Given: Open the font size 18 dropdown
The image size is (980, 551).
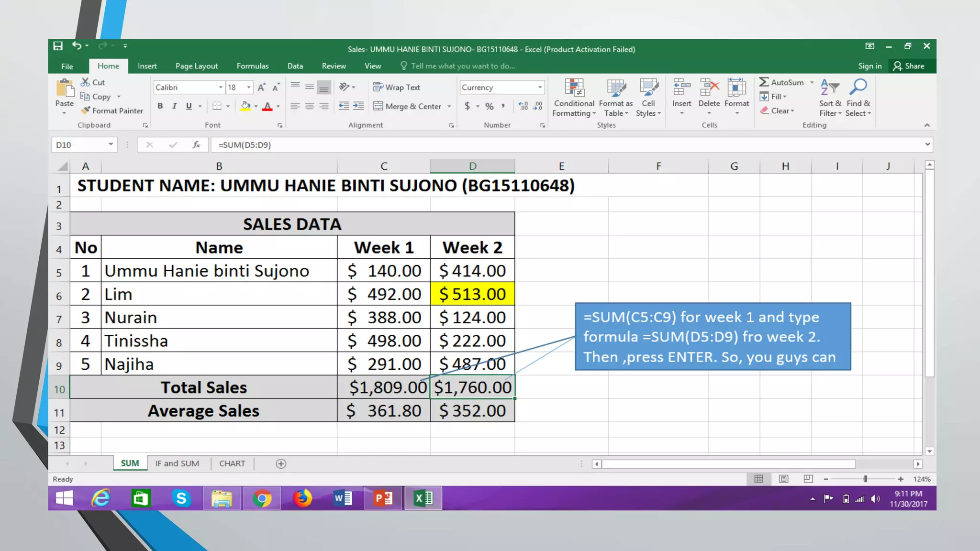Looking at the screenshot, I should [249, 88].
